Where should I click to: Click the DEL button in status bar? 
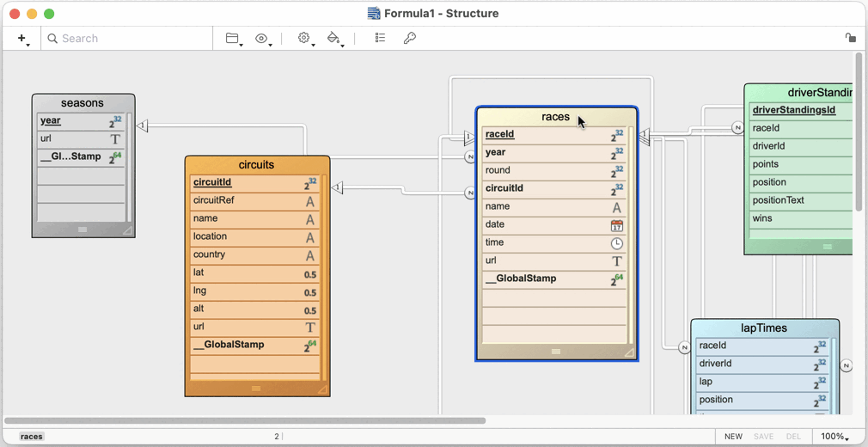(792, 437)
